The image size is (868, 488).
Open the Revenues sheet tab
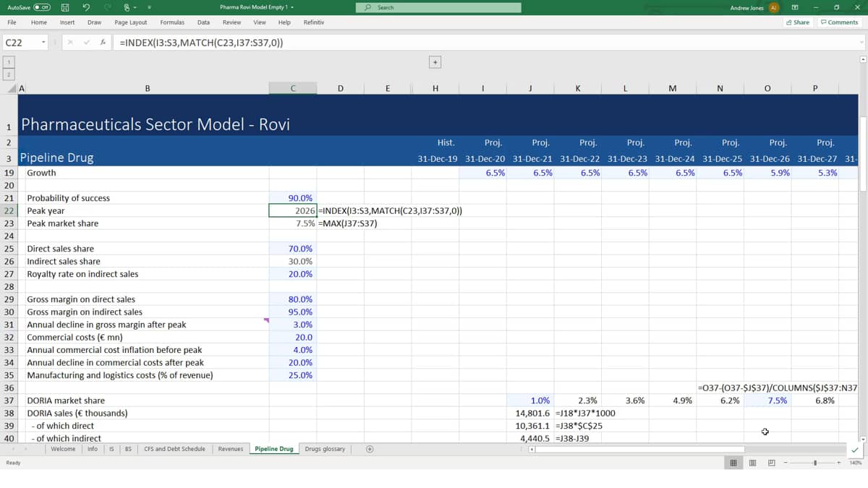click(x=231, y=449)
